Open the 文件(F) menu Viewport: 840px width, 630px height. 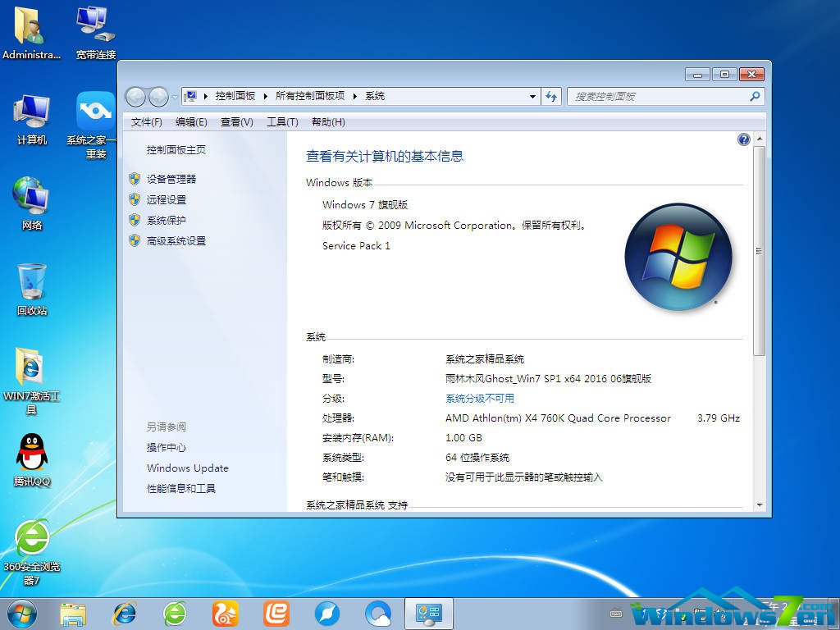pos(145,121)
